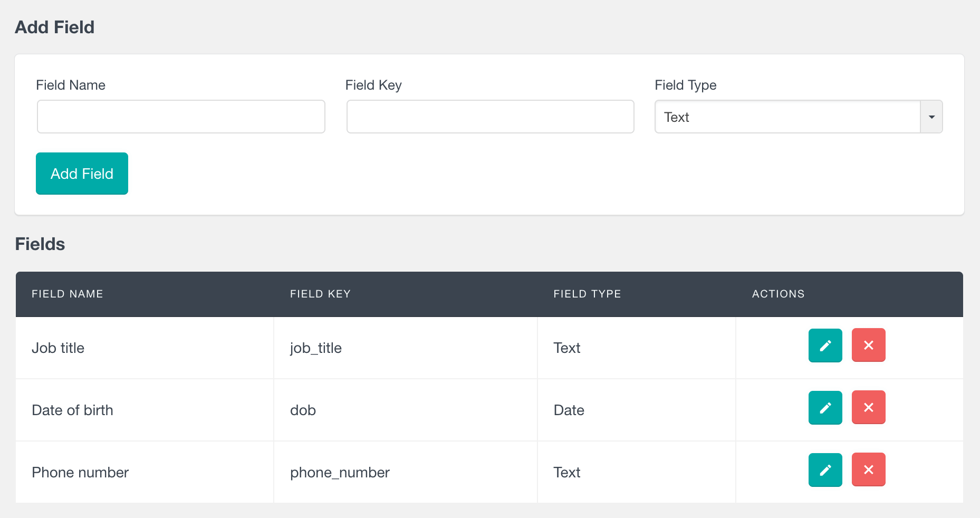Click the FIELD TYPE column header
This screenshot has width=980, height=518.
coord(587,294)
